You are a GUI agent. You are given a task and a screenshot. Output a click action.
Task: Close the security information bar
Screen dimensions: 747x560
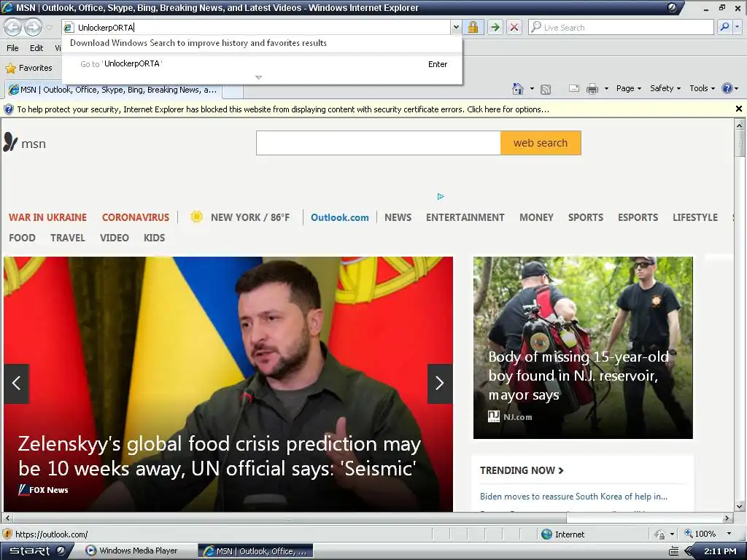pyautogui.click(x=738, y=109)
